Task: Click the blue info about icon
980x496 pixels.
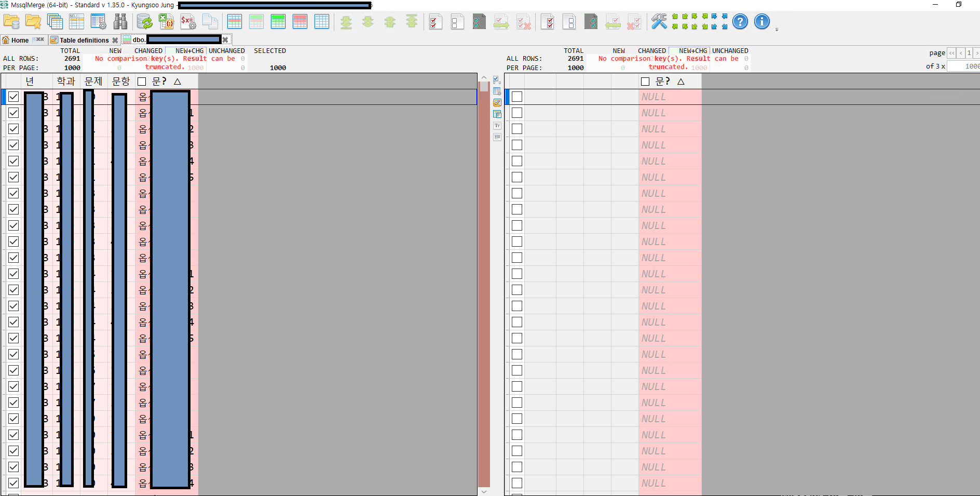Action: [x=761, y=21]
